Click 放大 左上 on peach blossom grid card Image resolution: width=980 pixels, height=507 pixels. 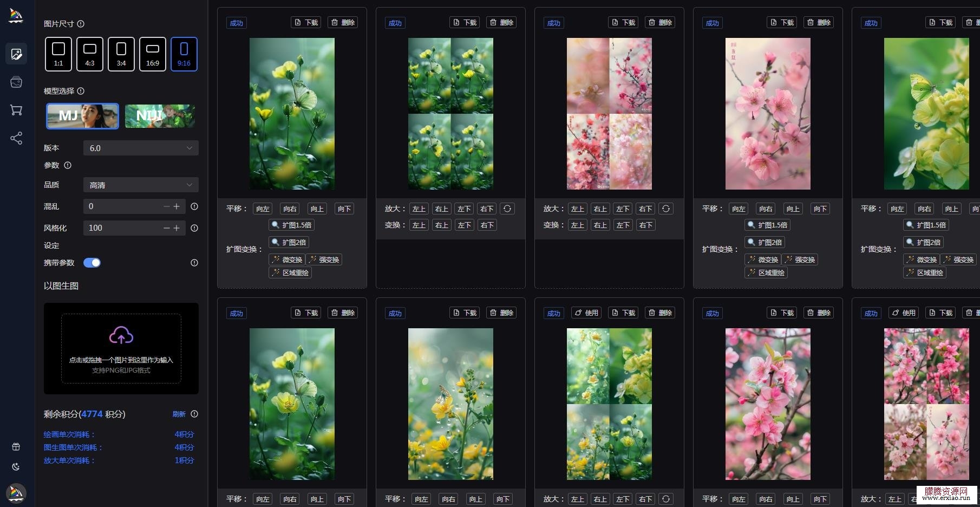click(578, 209)
